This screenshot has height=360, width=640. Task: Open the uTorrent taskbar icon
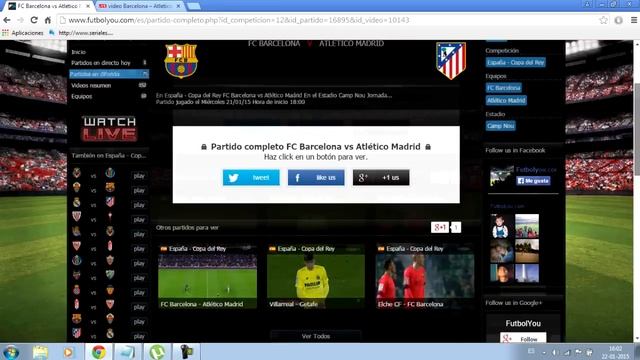(157, 352)
